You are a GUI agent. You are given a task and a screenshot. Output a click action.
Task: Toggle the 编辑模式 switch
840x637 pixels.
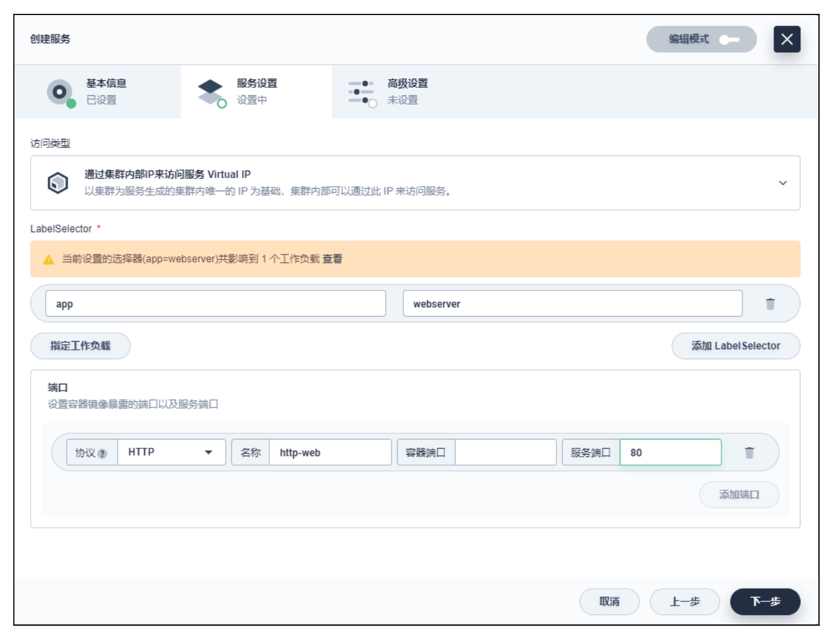click(729, 39)
